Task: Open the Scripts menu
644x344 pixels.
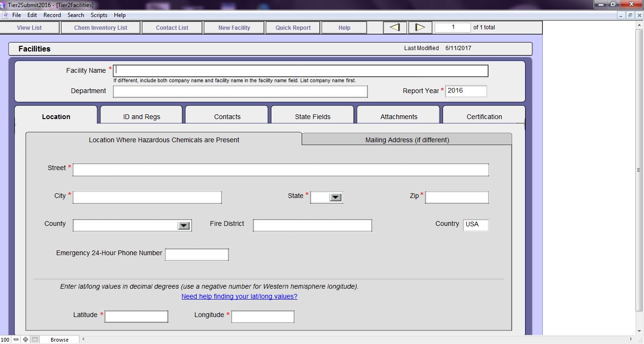Action: [99, 15]
